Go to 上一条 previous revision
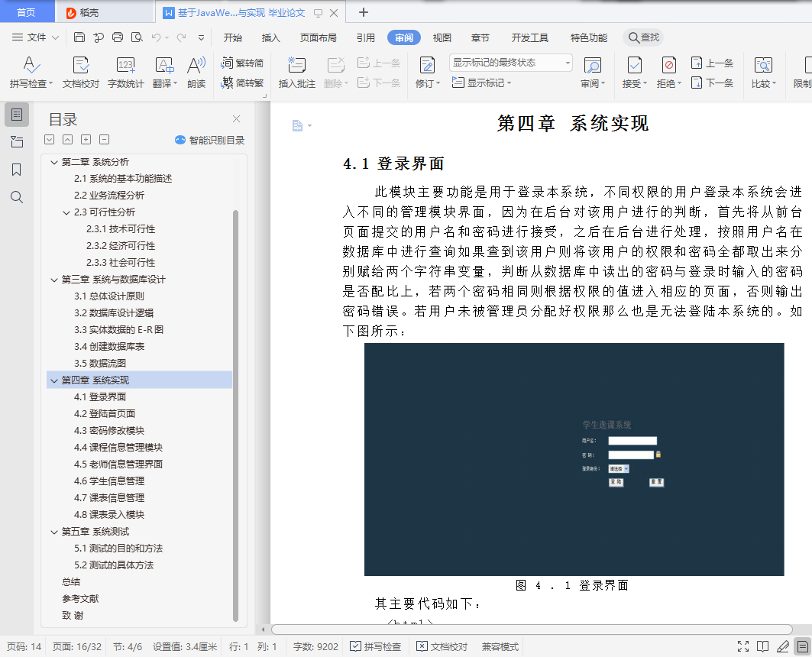812x657 pixels. (x=712, y=63)
